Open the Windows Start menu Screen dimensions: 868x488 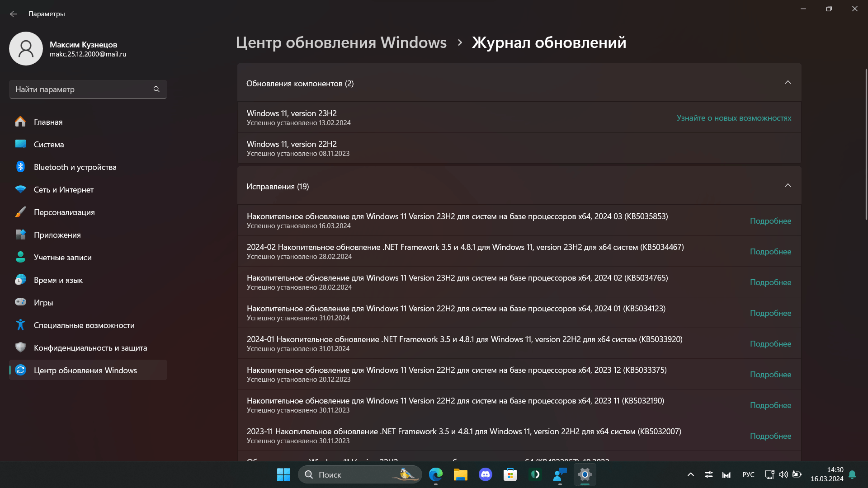pos(283,474)
